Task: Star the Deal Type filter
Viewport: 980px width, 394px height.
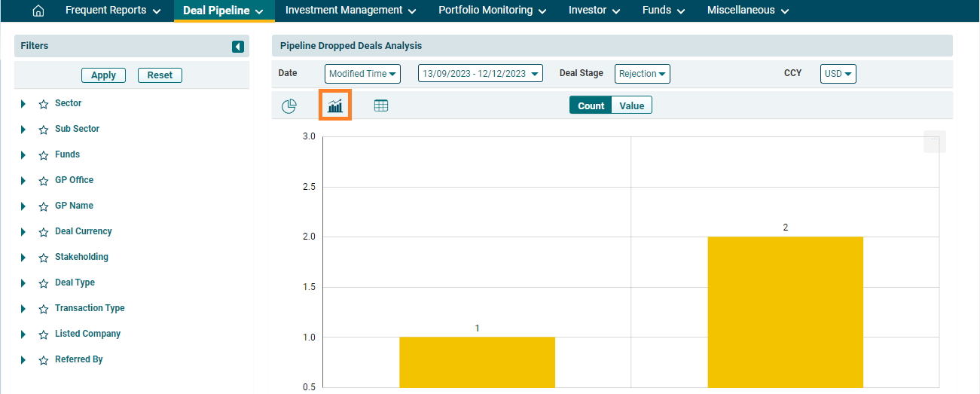Action: click(x=44, y=283)
